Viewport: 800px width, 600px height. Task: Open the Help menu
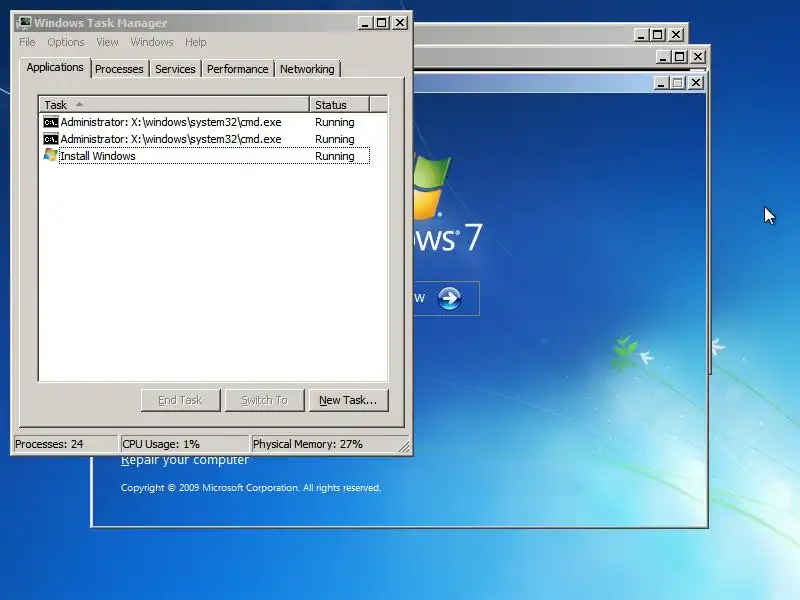tap(195, 42)
